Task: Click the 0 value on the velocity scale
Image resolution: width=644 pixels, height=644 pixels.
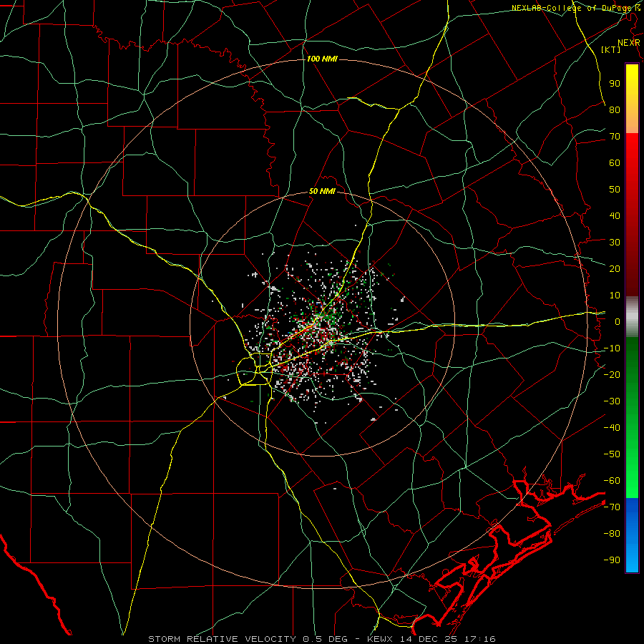Action: click(x=618, y=321)
